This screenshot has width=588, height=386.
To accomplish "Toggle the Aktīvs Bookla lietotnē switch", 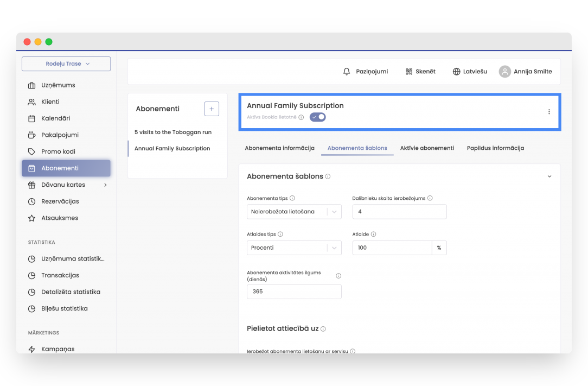I will coord(318,117).
